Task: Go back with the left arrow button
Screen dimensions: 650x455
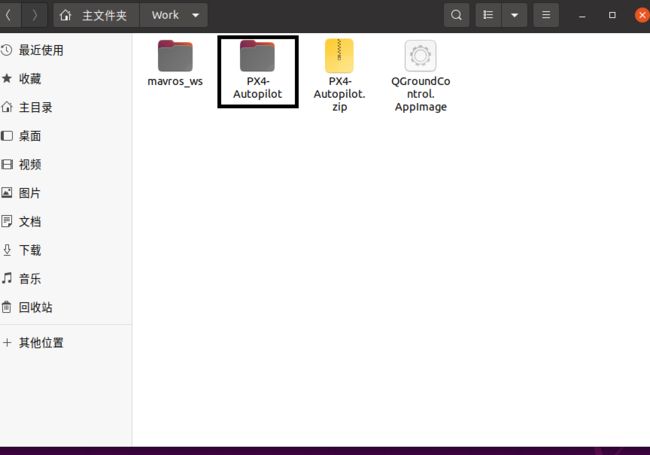Action: pos(9,15)
